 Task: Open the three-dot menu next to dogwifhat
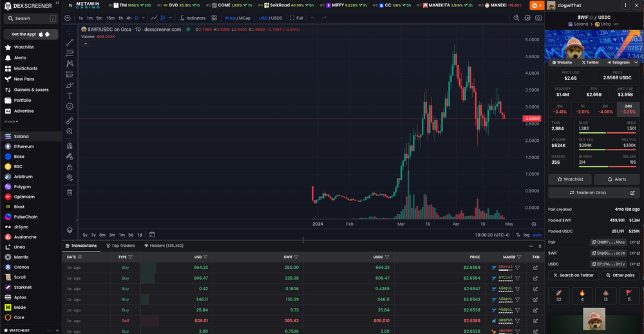coord(625,5)
